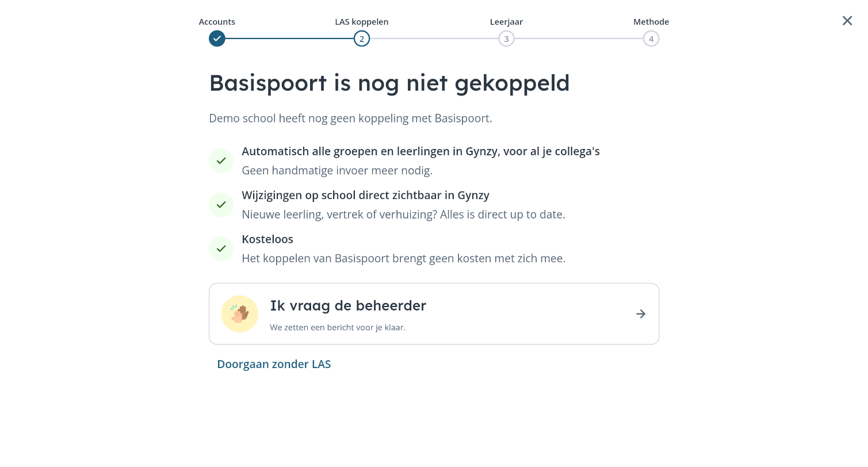Click 'Automatisch alle groepen en leerlingen in Gynzy'
The height and width of the screenshot is (467, 868).
370,151
